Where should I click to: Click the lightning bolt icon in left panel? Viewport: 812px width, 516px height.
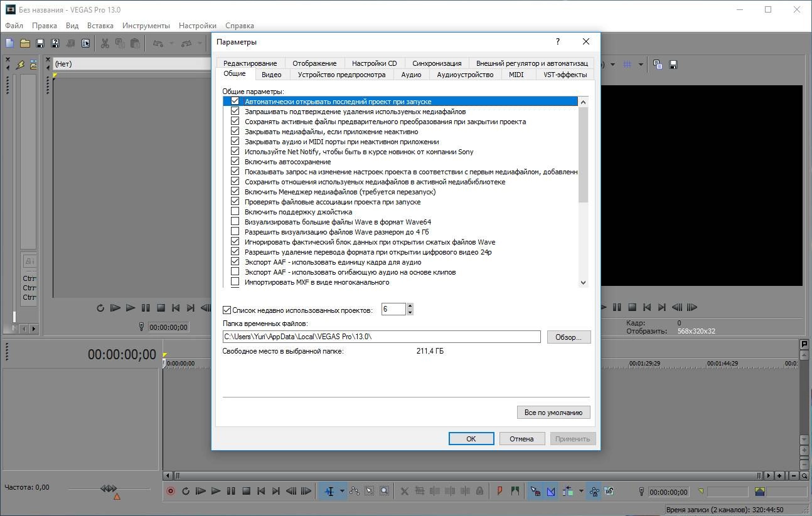click(20, 64)
